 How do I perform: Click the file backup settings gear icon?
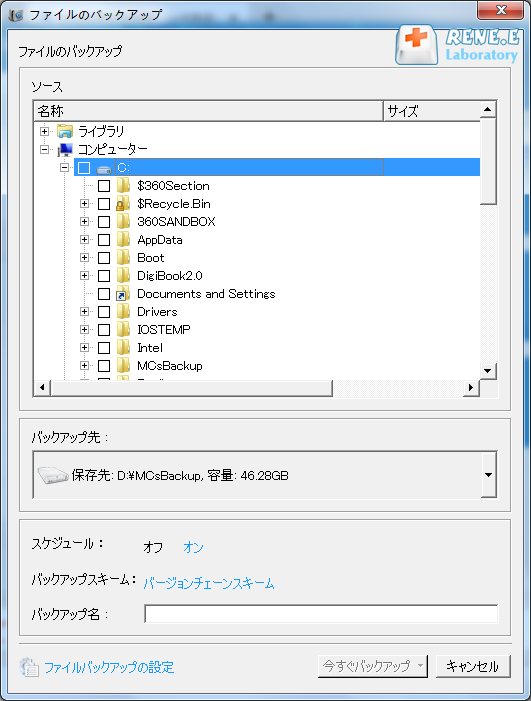30,667
